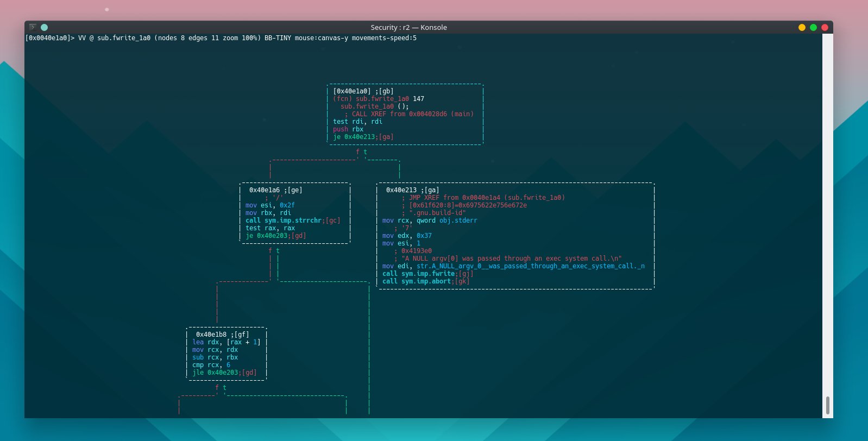
Task: Click 'sub rcx, rbx' instruction
Action: point(215,357)
